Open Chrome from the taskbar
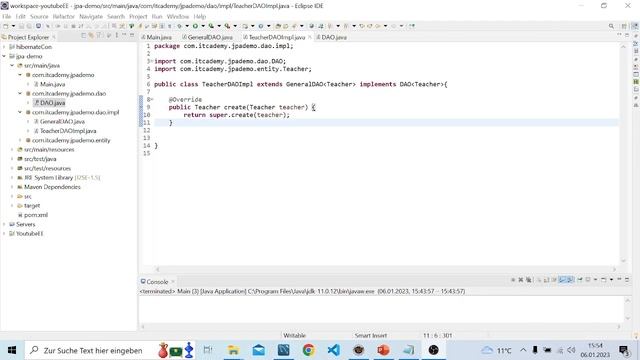 [309, 350]
